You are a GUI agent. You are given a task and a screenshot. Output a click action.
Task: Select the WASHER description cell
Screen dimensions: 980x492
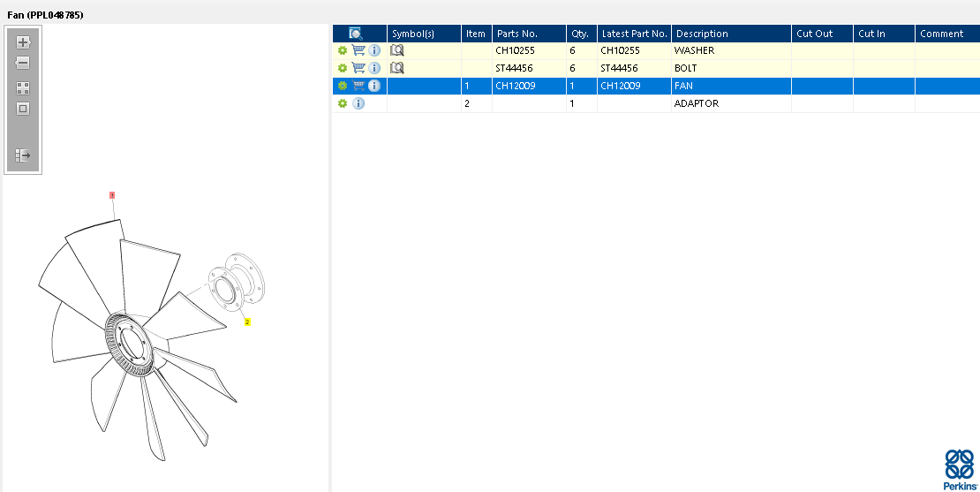coord(731,50)
